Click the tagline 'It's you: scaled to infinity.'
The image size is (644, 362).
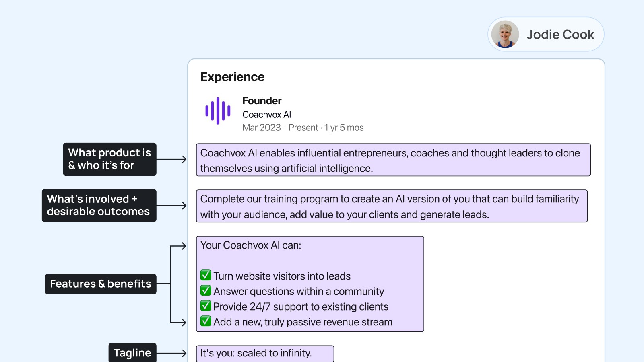[256, 353]
